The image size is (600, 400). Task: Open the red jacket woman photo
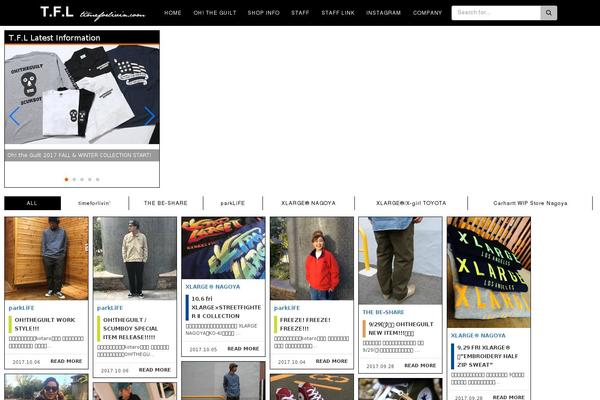click(312, 258)
